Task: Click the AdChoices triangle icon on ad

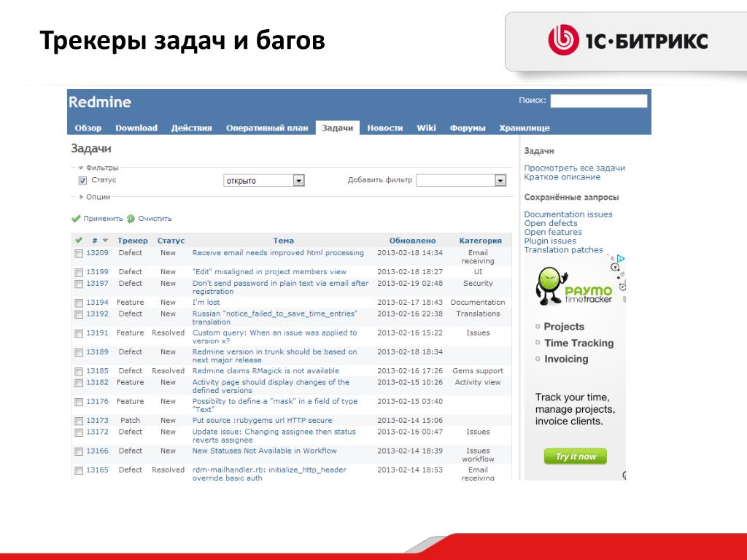Action: pyautogui.click(x=620, y=259)
